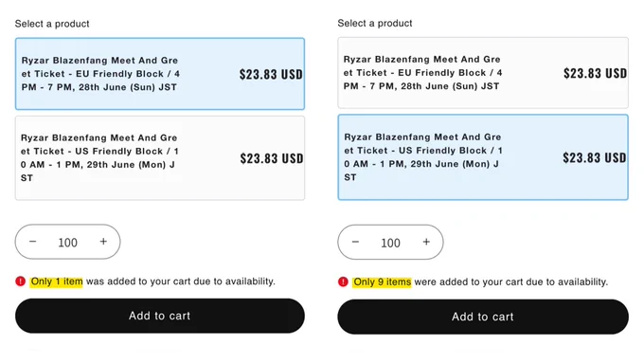Focus the left quantity field showing 100
Image resolution: width=644 pixels, height=363 pixels.
coord(68,243)
